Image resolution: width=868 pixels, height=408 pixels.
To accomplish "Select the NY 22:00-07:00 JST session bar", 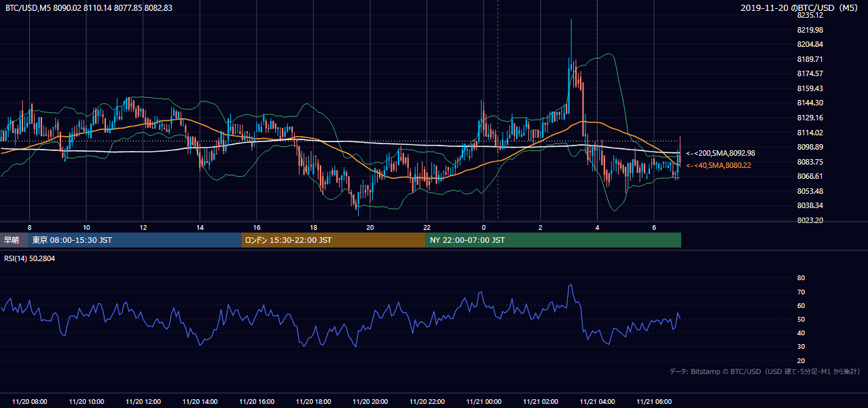I will click(x=554, y=240).
